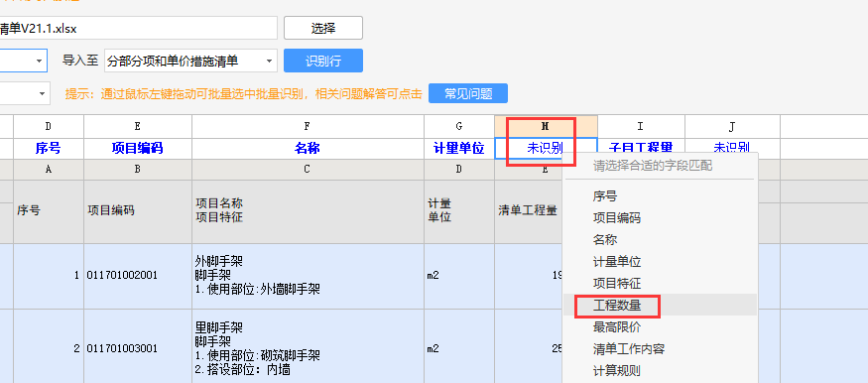Select column header G
868x383 pixels.
459,127
